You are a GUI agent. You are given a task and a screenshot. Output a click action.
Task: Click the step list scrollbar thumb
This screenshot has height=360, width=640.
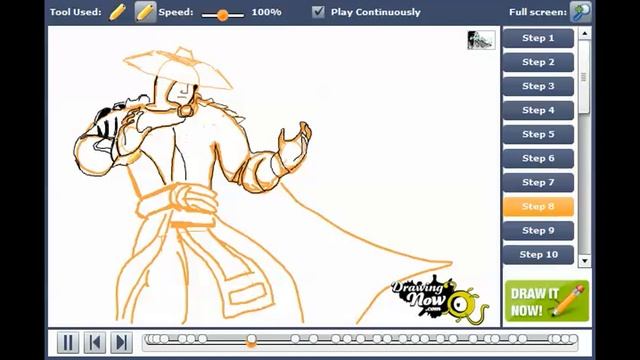pos(584,77)
